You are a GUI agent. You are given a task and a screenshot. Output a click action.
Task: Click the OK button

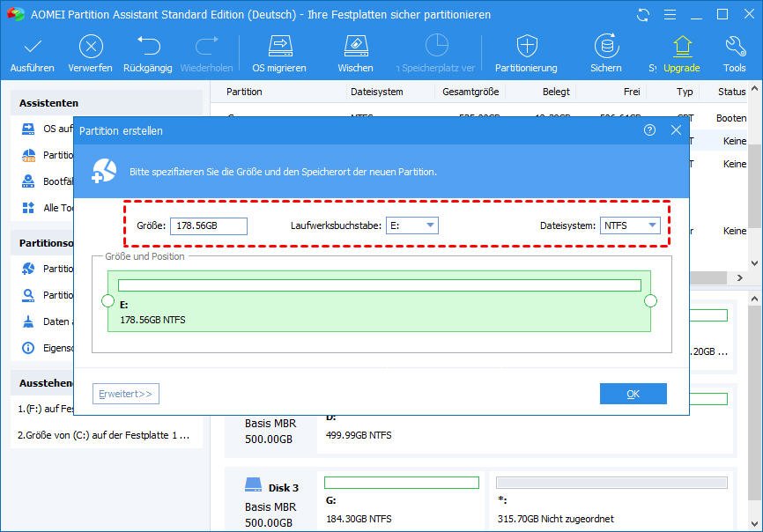click(633, 394)
